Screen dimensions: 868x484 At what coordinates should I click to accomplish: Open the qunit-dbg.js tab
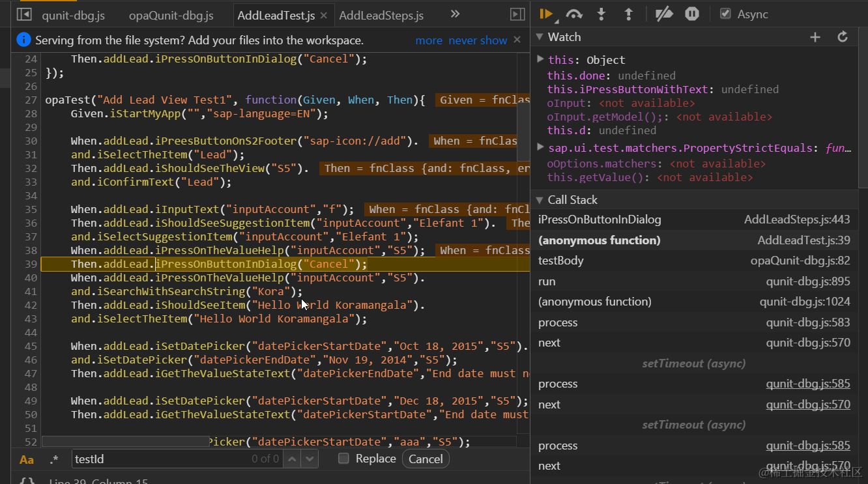[73, 16]
